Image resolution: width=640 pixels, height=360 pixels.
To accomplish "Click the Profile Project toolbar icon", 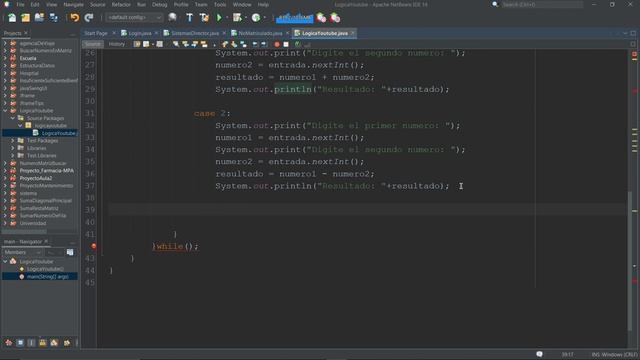I will click(256, 18).
